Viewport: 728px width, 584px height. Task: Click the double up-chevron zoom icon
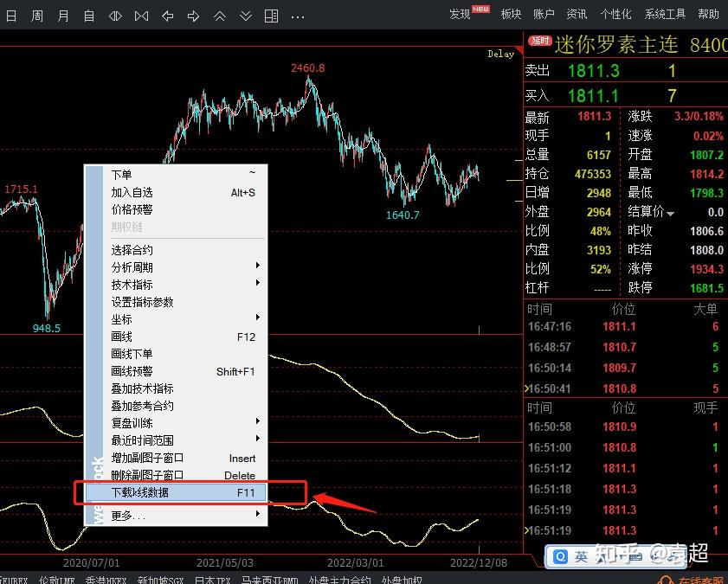click(219, 15)
